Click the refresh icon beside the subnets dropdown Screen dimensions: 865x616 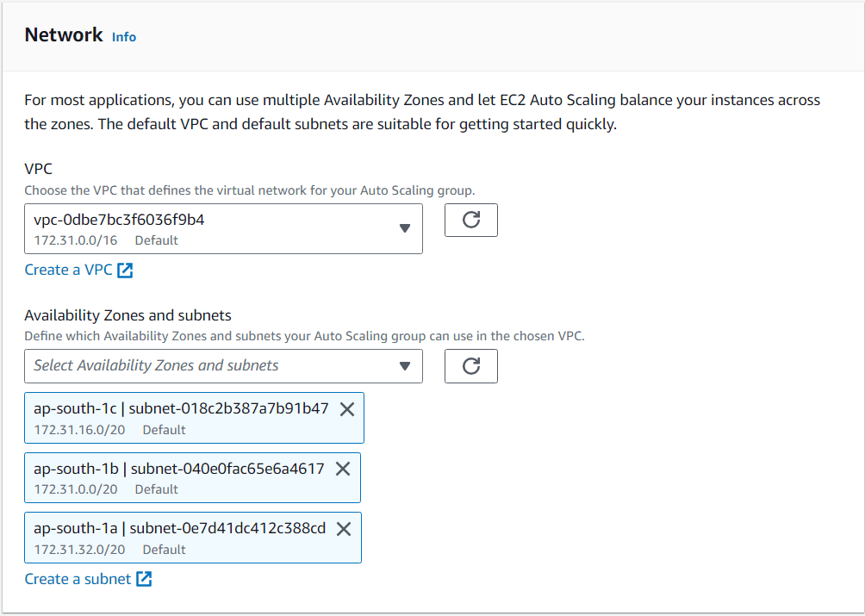[x=470, y=366]
